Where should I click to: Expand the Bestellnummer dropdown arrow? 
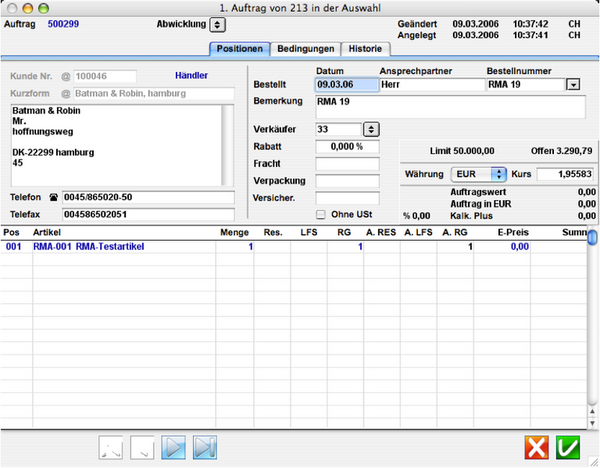point(573,86)
